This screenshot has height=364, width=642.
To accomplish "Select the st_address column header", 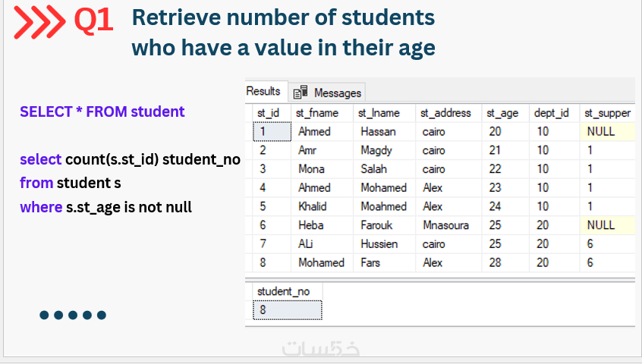I will point(445,113).
